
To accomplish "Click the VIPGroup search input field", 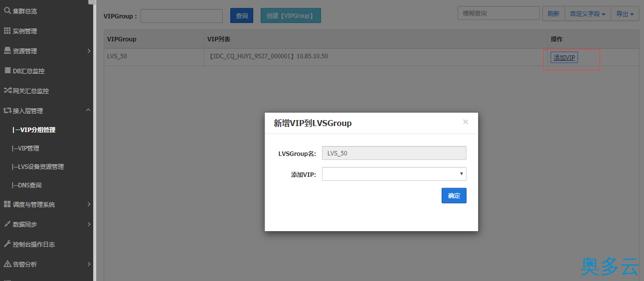I will tap(181, 16).
